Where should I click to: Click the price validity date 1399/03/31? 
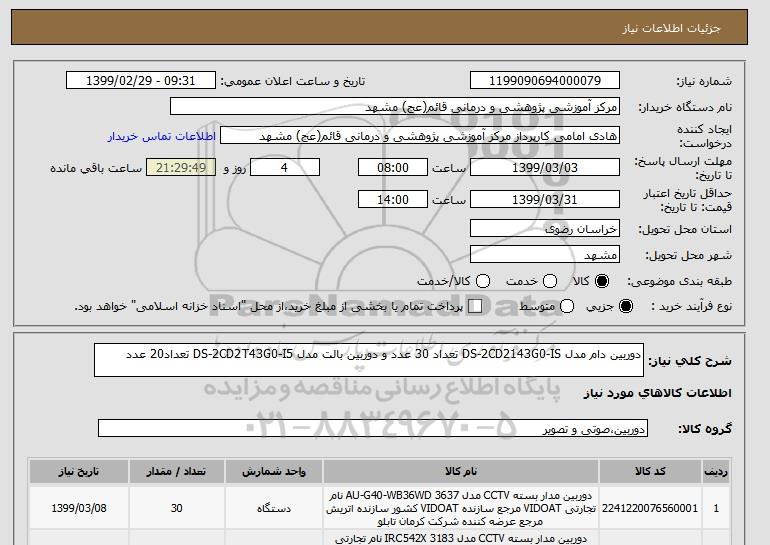tap(545, 199)
